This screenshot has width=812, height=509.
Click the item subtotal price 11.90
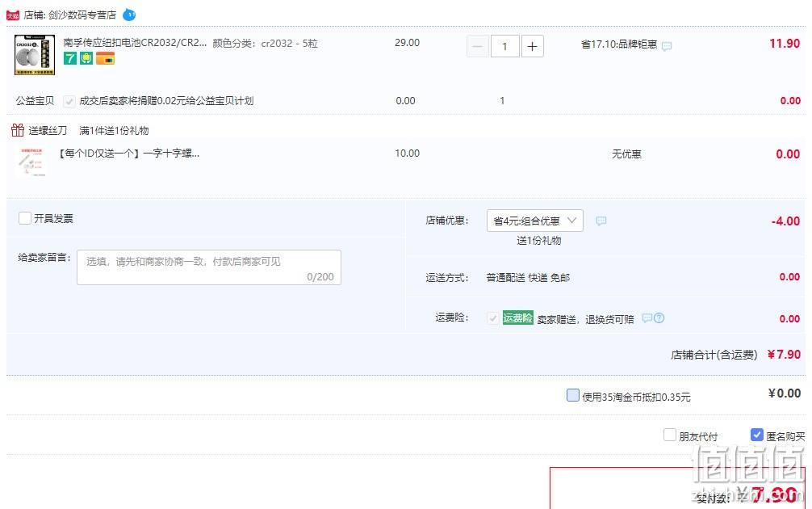click(x=785, y=44)
